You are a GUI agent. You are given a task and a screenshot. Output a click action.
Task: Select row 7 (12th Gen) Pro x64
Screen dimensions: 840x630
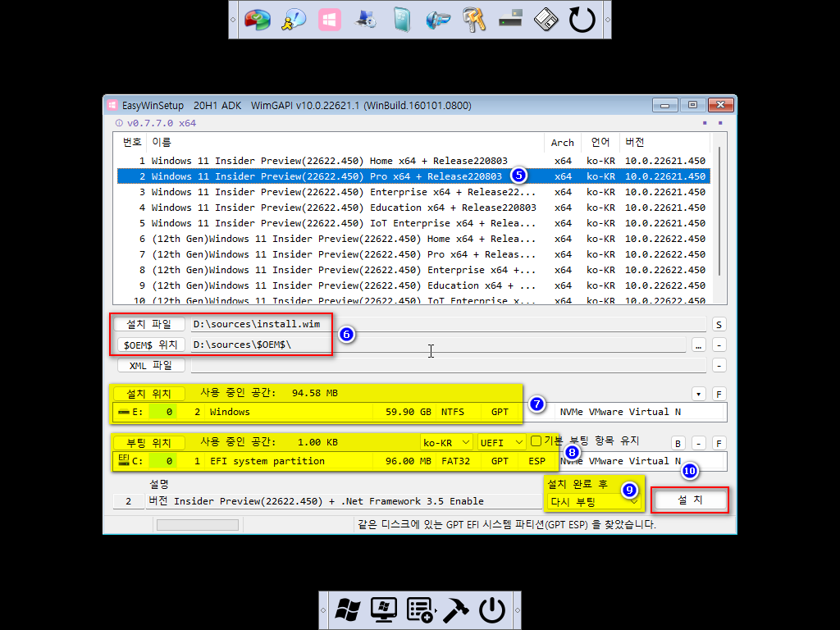tap(413, 254)
